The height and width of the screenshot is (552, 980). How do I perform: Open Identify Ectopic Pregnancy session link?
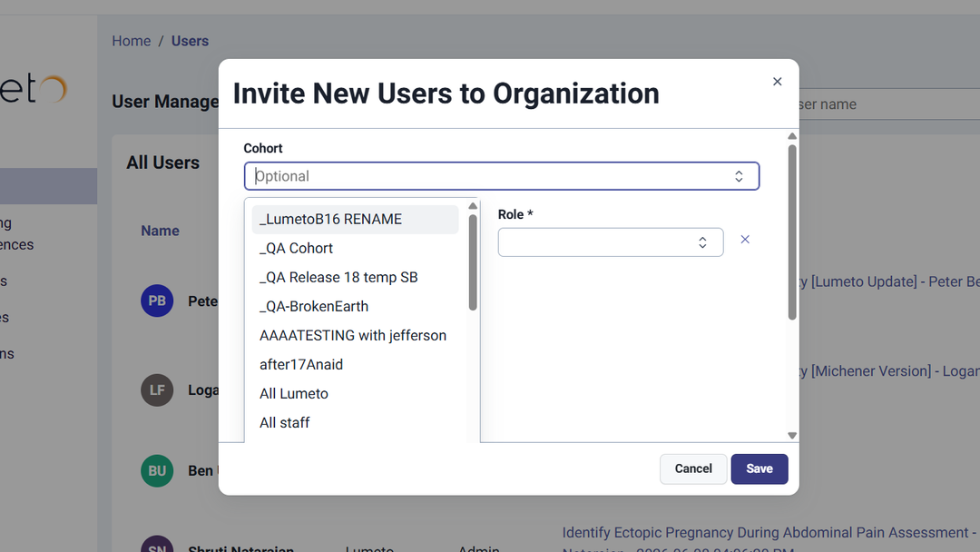(770, 540)
